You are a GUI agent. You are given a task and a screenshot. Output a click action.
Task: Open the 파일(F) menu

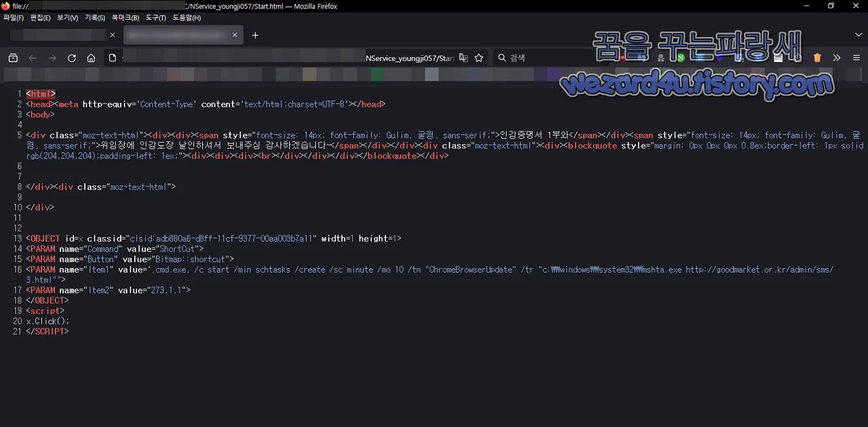(14, 18)
